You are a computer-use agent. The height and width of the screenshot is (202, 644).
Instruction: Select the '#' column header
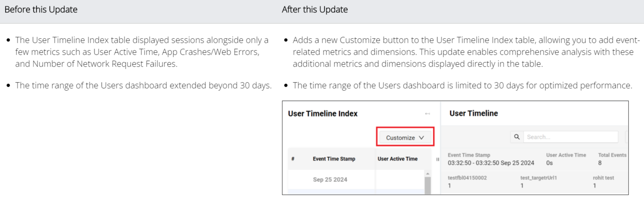tap(293, 159)
